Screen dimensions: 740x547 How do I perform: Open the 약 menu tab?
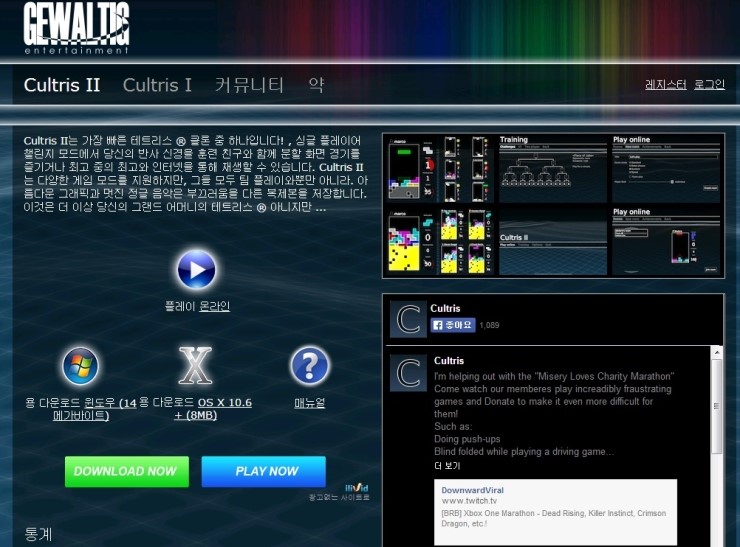pos(316,85)
